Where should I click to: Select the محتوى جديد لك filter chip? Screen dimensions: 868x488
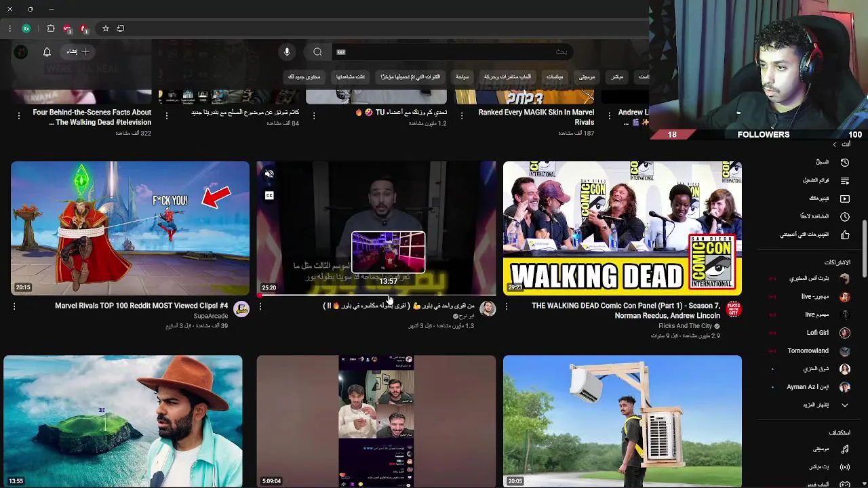304,77
